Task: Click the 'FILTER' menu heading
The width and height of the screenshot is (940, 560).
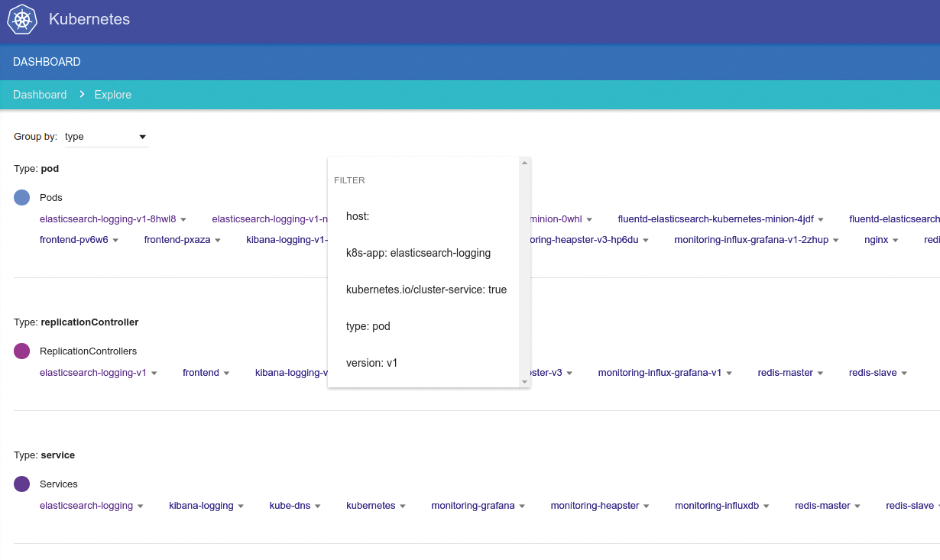Action: (x=349, y=180)
